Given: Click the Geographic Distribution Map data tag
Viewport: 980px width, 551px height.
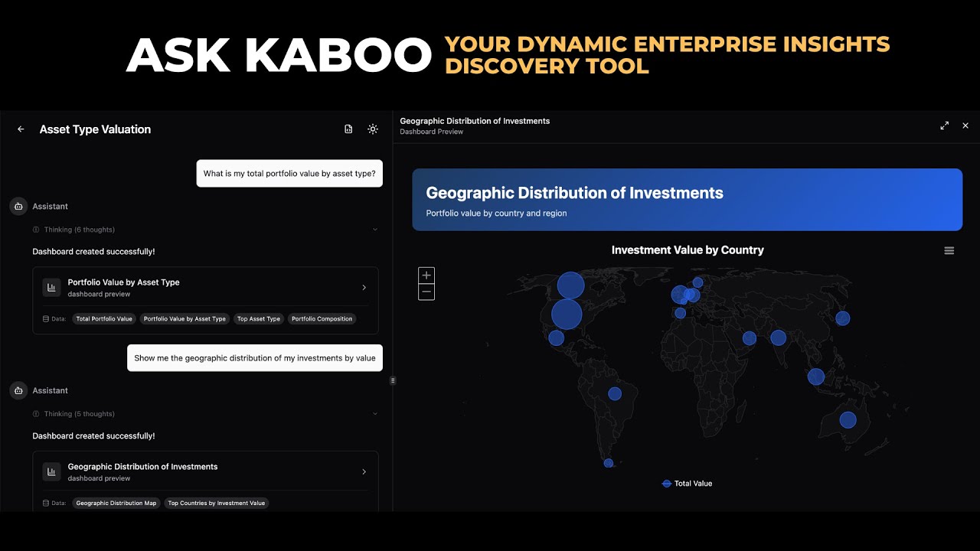Looking at the screenshot, I should [116, 504].
